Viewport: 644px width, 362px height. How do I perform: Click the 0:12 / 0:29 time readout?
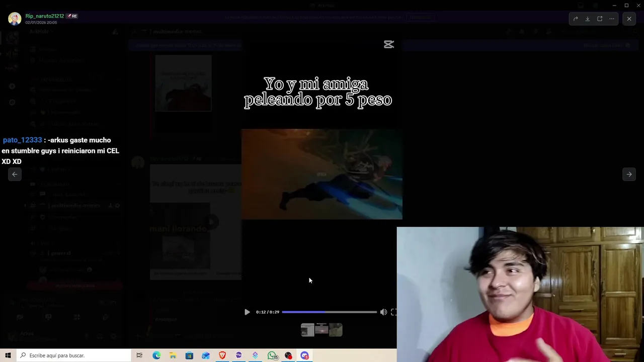tap(267, 312)
